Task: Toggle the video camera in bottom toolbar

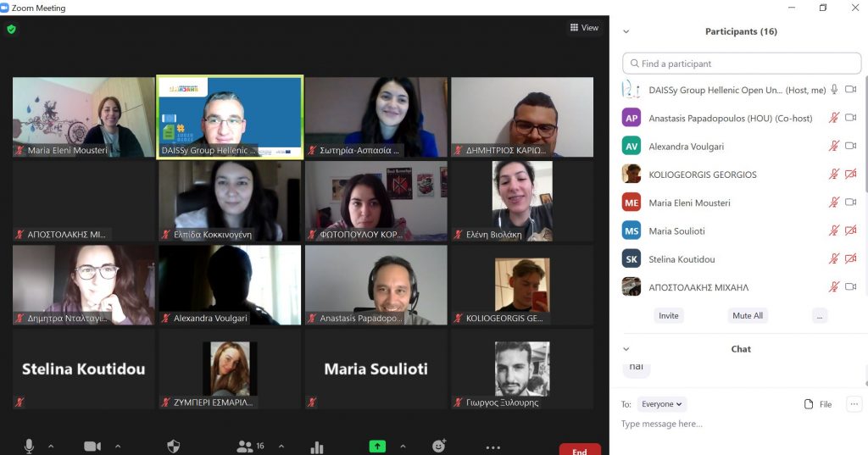Action: click(x=92, y=447)
